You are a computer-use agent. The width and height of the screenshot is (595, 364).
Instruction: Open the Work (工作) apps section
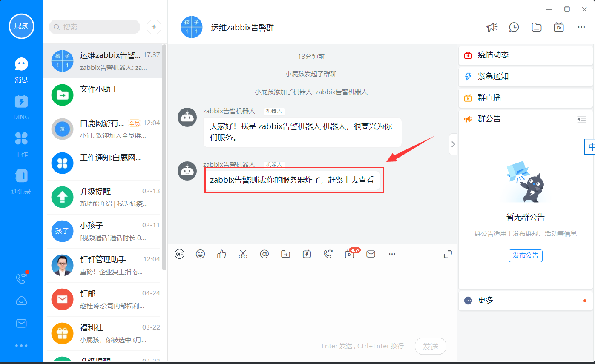click(x=21, y=144)
